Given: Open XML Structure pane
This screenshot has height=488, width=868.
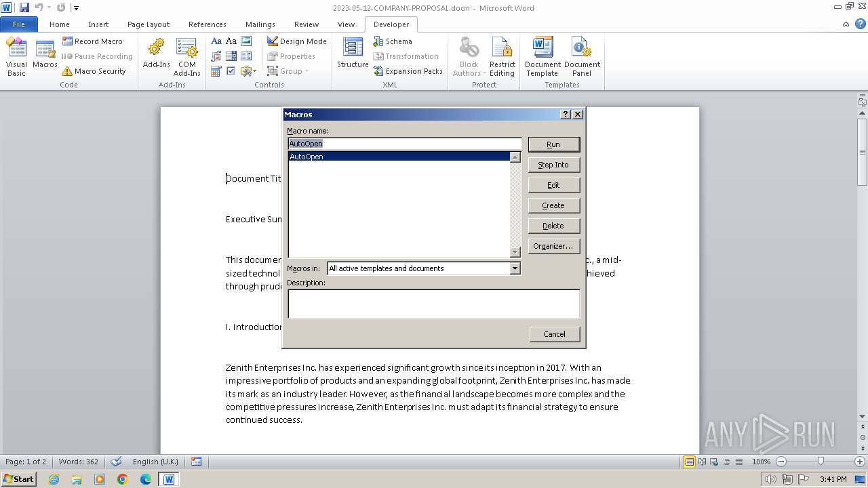Looking at the screenshot, I should (353, 54).
